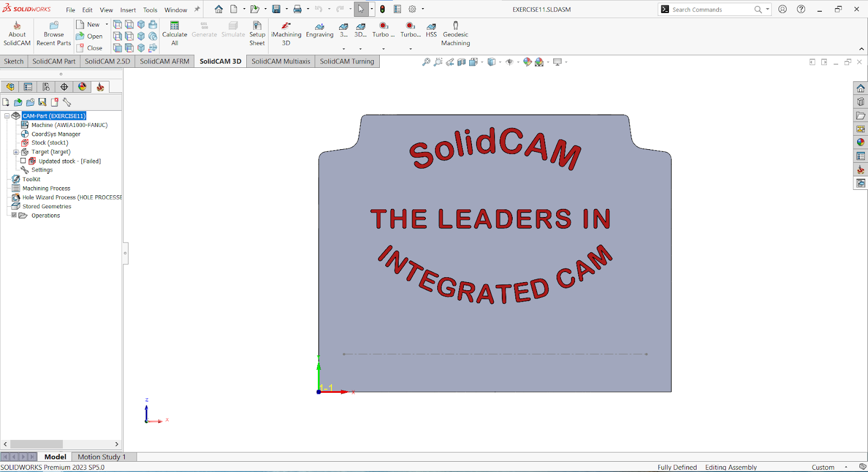868x472 pixels.
Task: Open the File Properties icon in title bar
Action: [x=397, y=9]
